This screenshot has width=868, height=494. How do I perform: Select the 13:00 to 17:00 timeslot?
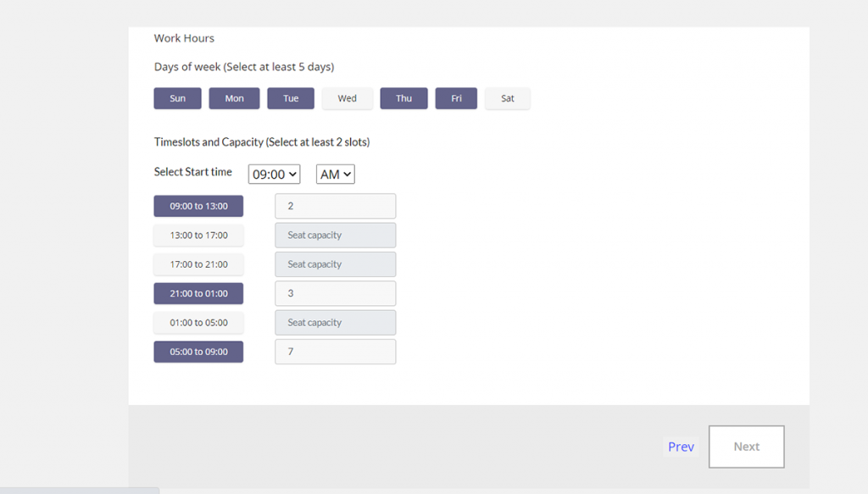(x=198, y=235)
